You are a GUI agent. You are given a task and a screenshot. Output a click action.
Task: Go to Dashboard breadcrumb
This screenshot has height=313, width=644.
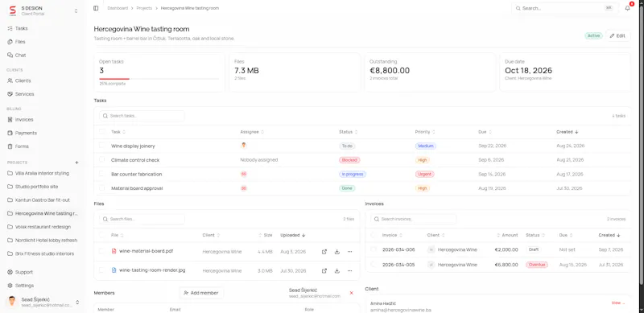pyautogui.click(x=118, y=8)
